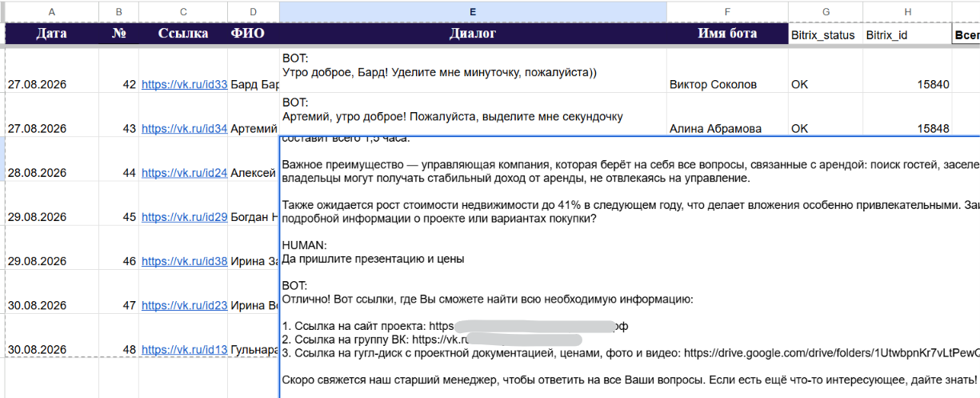
Task: Select date cell of row 47
Action: click(x=52, y=291)
